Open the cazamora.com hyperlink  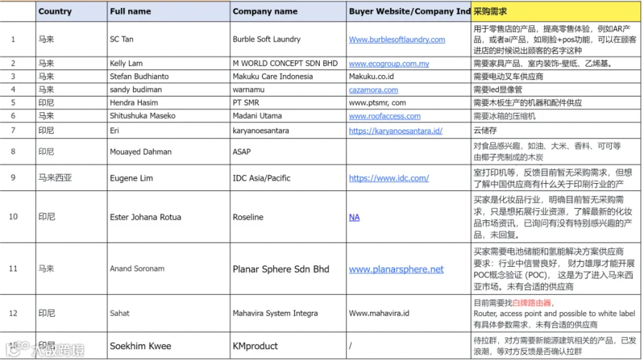374,90
